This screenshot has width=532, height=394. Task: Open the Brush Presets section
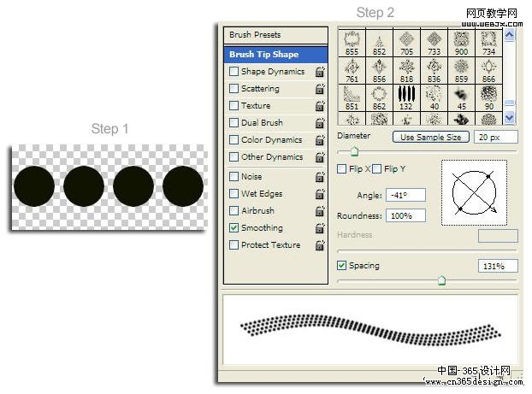pos(275,35)
